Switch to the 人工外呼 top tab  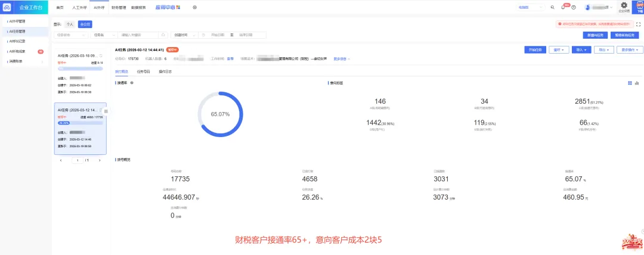click(x=79, y=7)
